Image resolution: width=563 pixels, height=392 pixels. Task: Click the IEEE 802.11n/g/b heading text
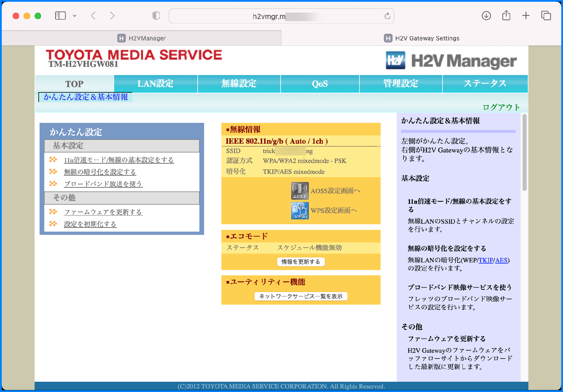tap(277, 141)
